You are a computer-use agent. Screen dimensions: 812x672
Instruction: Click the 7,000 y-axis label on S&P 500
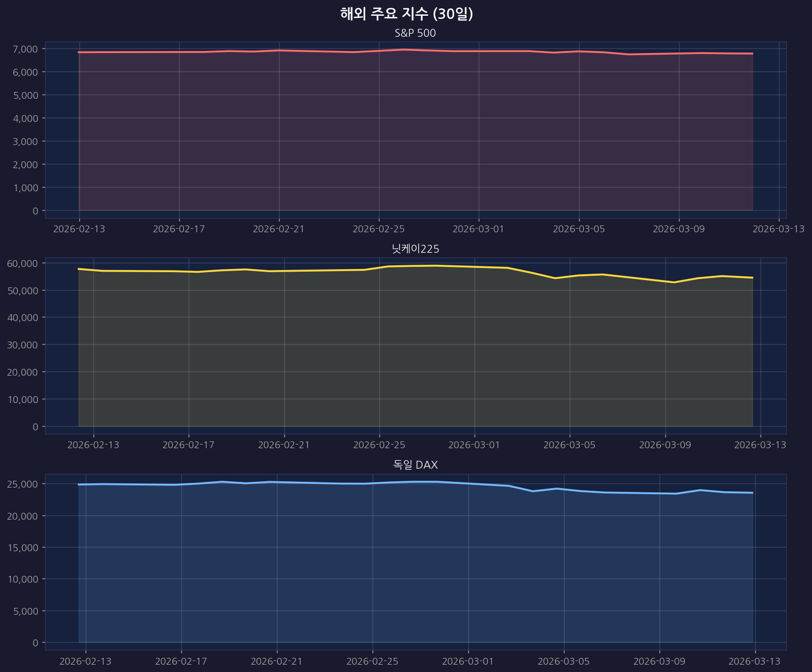pyautogui.click(x=25, y=49)
